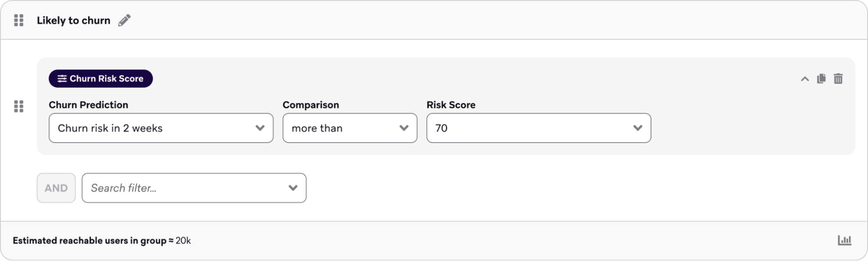Image resolution: width=868 pixels, height=261 pixels.
Task: Click inside the Search filter input
Action: 174,188
